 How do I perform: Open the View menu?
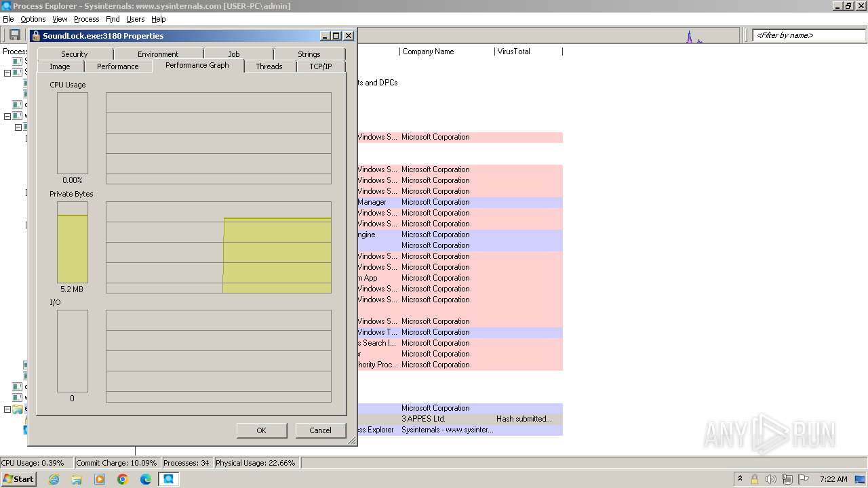(x=60, y=19)
